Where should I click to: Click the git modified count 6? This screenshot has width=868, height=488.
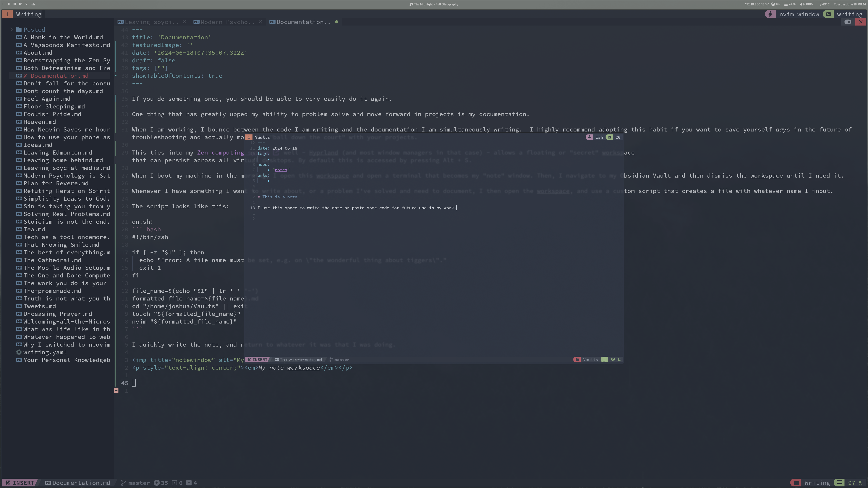(177, 483)
